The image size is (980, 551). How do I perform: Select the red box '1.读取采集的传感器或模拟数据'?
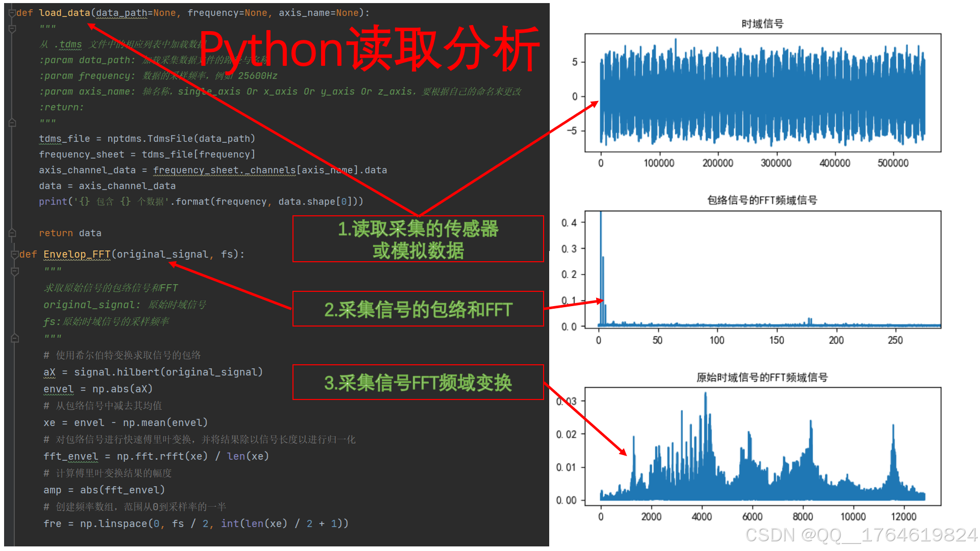pos(418,239)
